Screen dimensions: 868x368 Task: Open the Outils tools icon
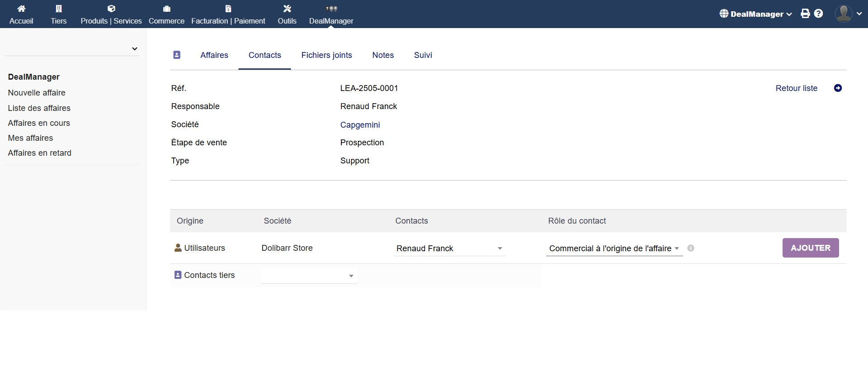[x=287, y=9]
